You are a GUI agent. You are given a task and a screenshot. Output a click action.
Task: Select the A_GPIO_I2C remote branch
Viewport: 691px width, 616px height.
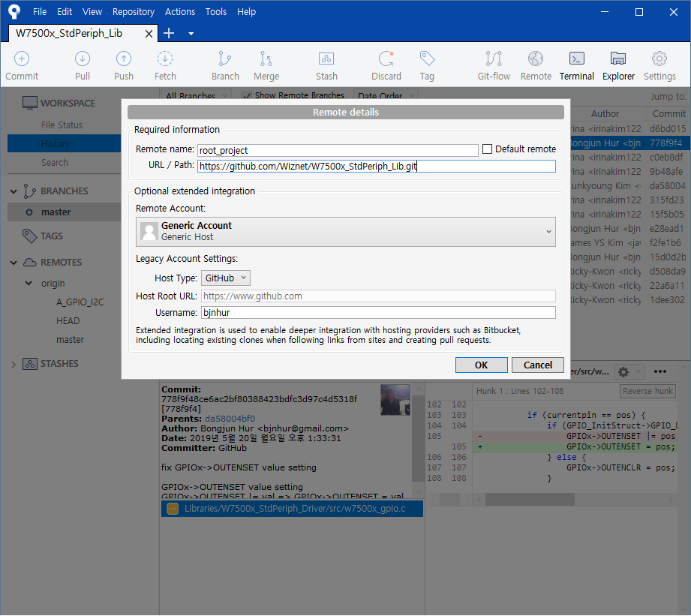[x=80, y=302]
